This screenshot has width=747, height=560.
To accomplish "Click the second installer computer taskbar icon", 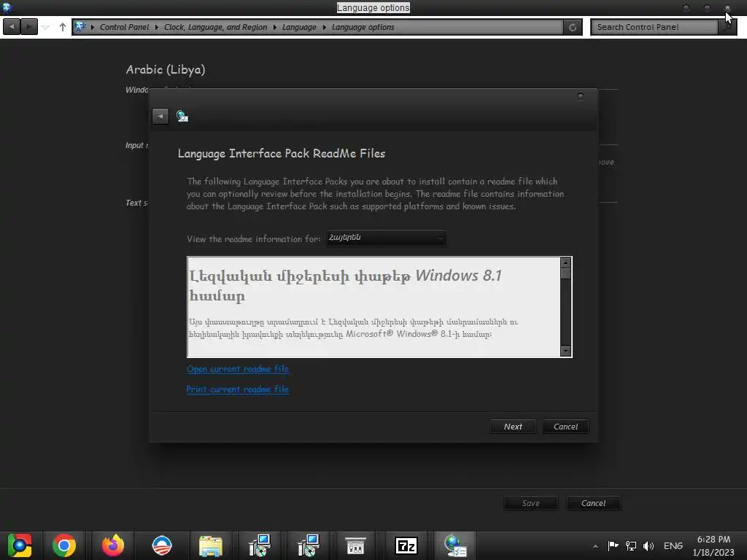I will click(309, 545).
